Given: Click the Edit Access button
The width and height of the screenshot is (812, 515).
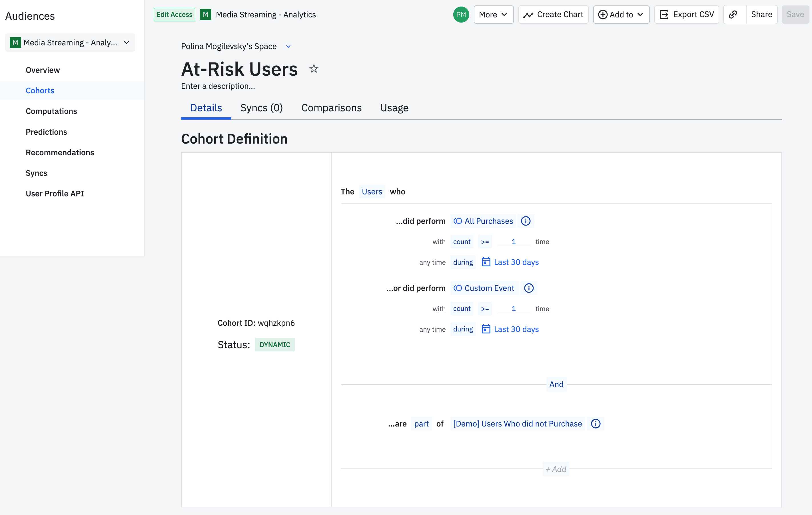Looking at the screenshot, I should tap(174, 15).
